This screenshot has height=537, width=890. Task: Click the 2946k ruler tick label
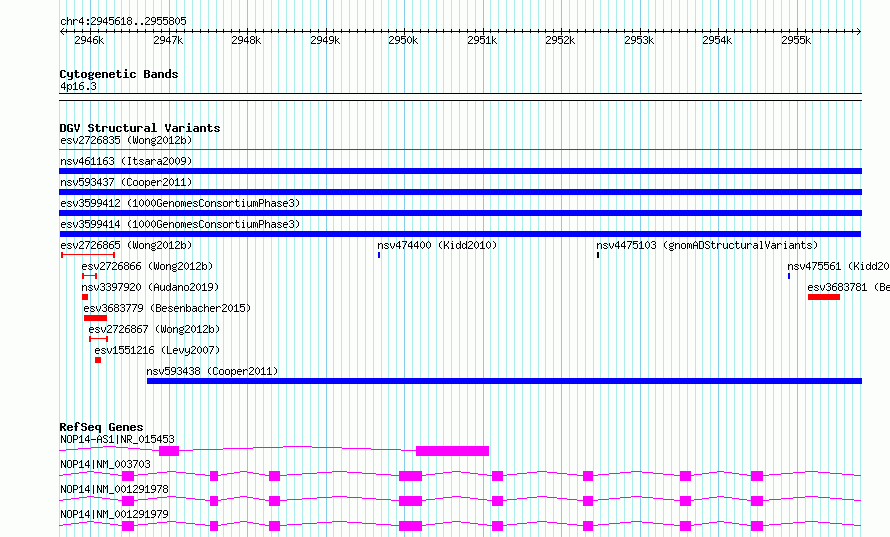coord(89,40)
